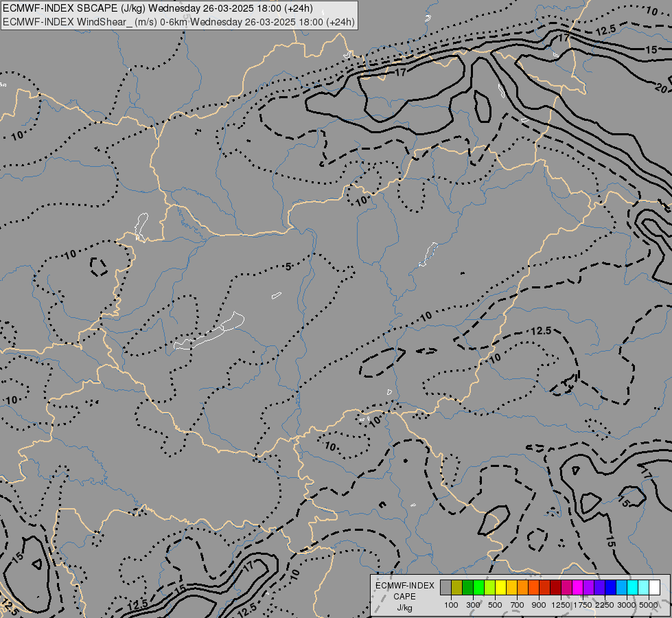The width and height of the screenshot is (672, 618).
Task: Click the dotted contour label 5 above the lake
Action: point(288,266)
